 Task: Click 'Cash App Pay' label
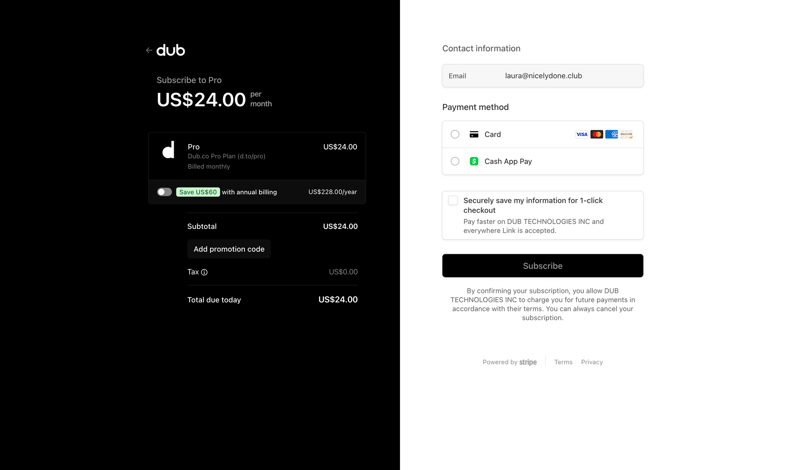click(508, 161)
